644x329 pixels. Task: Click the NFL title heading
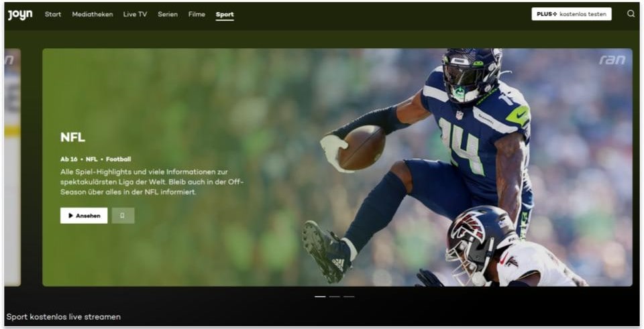point(72,137)
